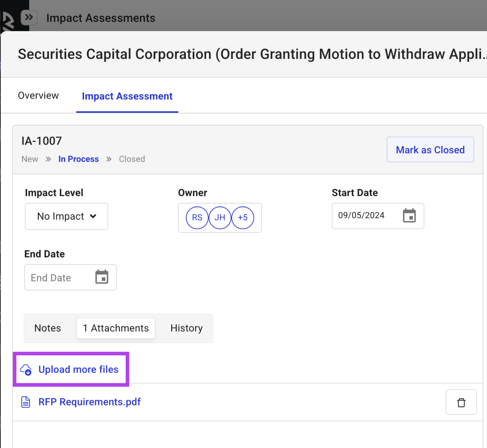This screenshot has width=487, height=448.
Task: Click the cloud upload icon
Action: click(x=26, y=370)
